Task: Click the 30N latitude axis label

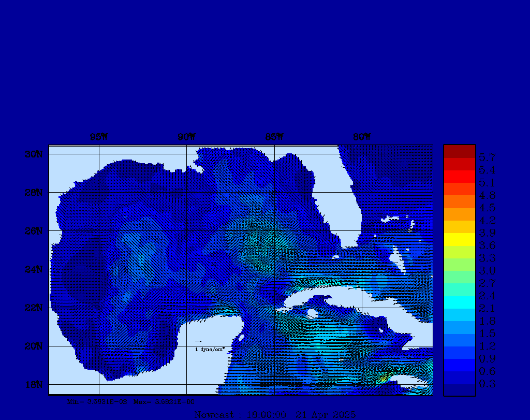Action: [33, 154]
